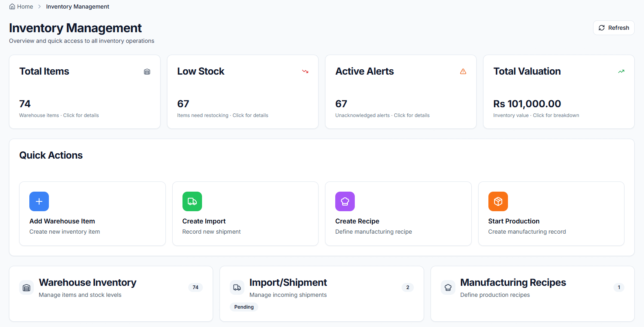Image resolution: width=644 pixels, height=327 pixels.
Task: Click the warehouse icon beside Warehouse Inventory
Action: click(26, 287)
